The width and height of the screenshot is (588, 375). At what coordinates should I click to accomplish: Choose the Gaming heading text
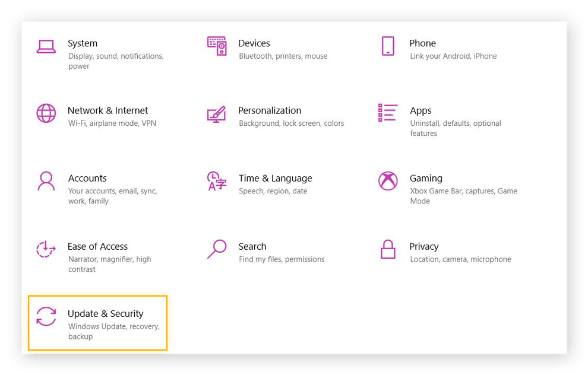[x=426, y=178]
